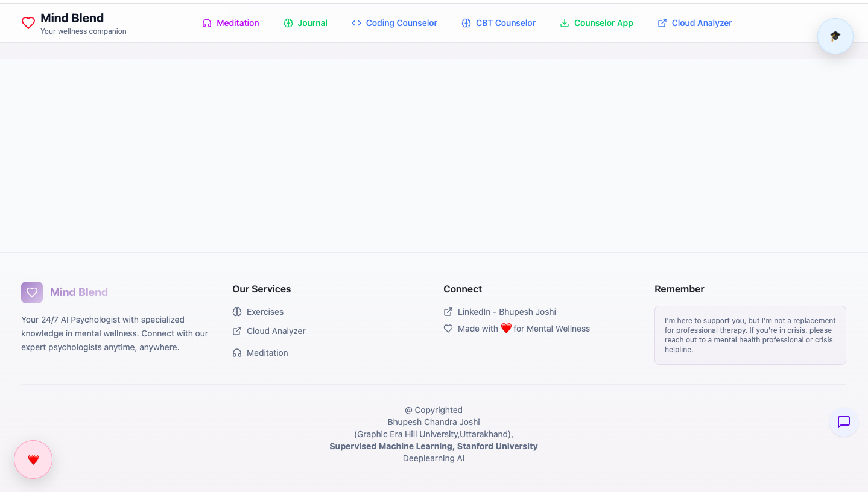Click the Connect heading
868x492 pixels.
pos(463,289)
